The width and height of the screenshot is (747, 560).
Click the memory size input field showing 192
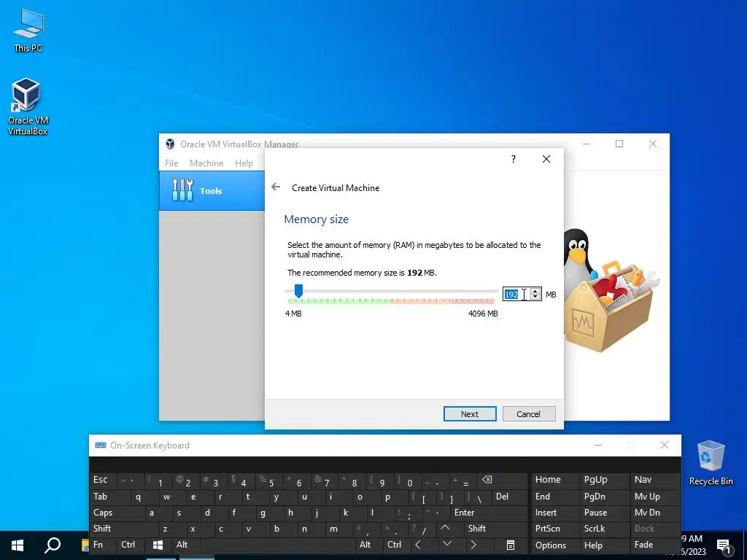tap(516, 295)
